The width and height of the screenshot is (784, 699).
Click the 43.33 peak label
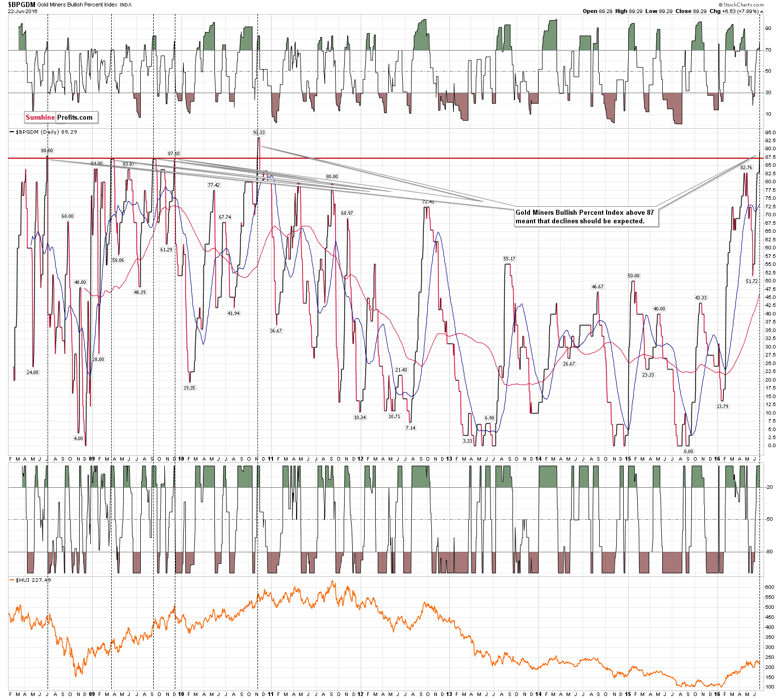coord(701,298)
